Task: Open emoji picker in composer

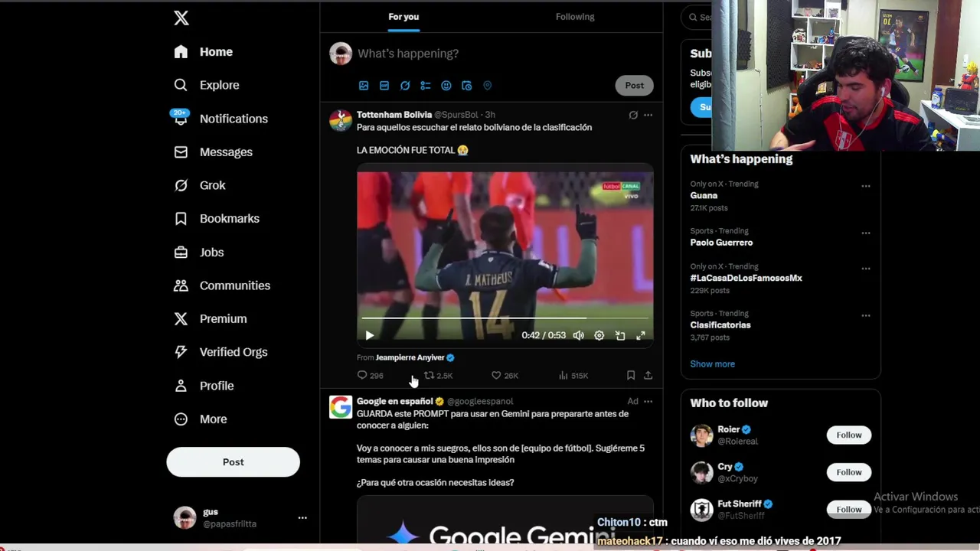Action: point(446,86)
